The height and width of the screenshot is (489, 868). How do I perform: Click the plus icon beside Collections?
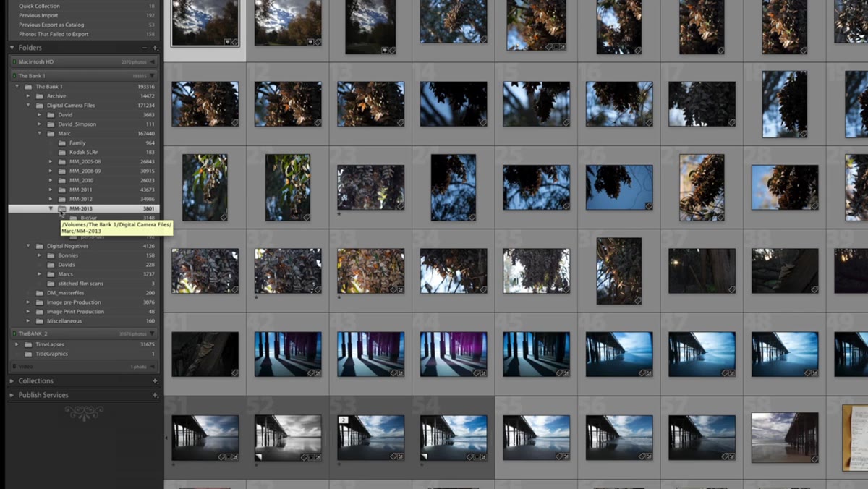[x=155, y=381]
